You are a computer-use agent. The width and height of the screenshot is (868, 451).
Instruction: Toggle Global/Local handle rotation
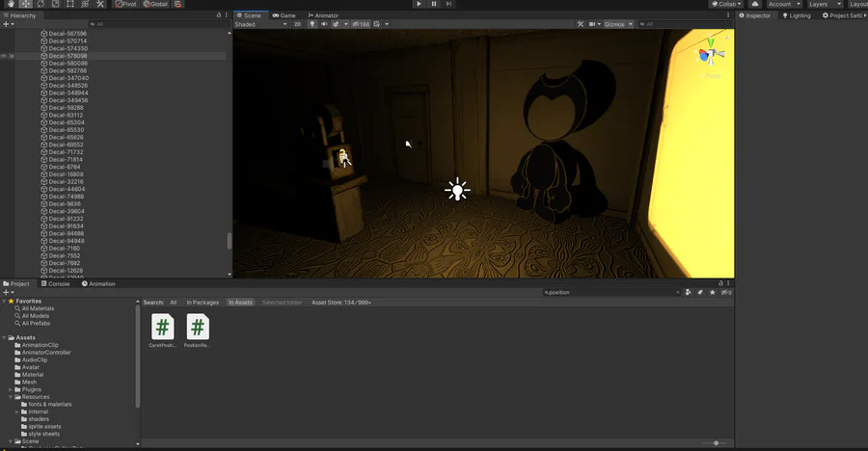pos(155,4)
